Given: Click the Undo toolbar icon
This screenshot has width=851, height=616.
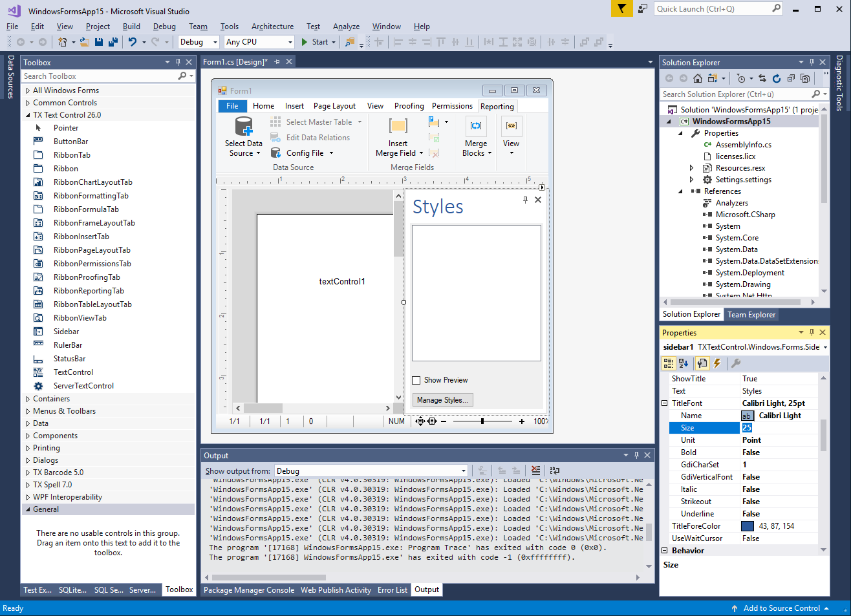Looking at the screenshot, I should point(132,42).
